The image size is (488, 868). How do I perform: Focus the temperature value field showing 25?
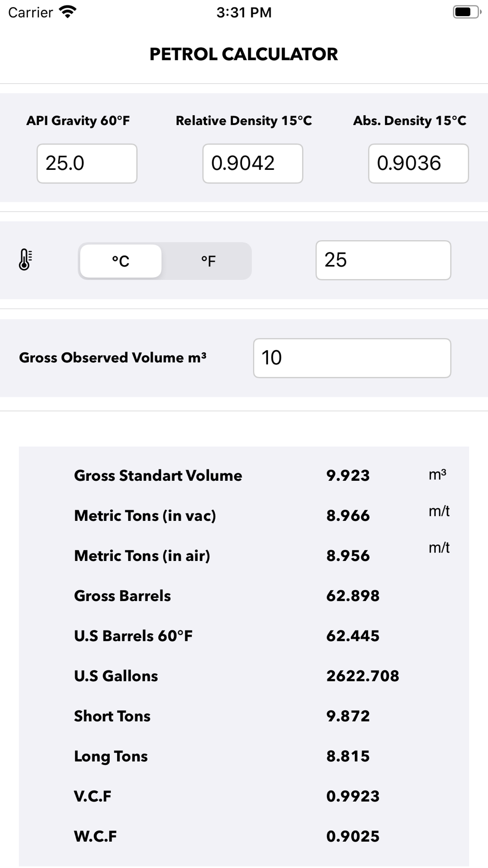coord(383,260)
